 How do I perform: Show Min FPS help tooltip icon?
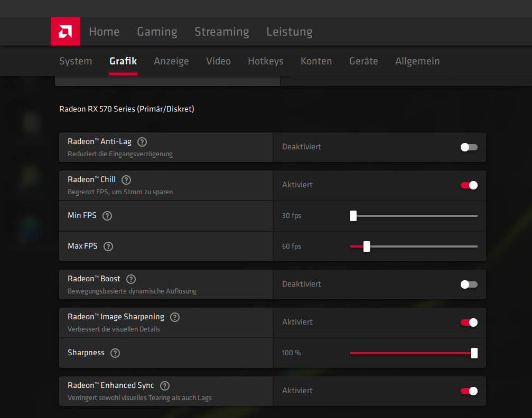coord(107,216)
